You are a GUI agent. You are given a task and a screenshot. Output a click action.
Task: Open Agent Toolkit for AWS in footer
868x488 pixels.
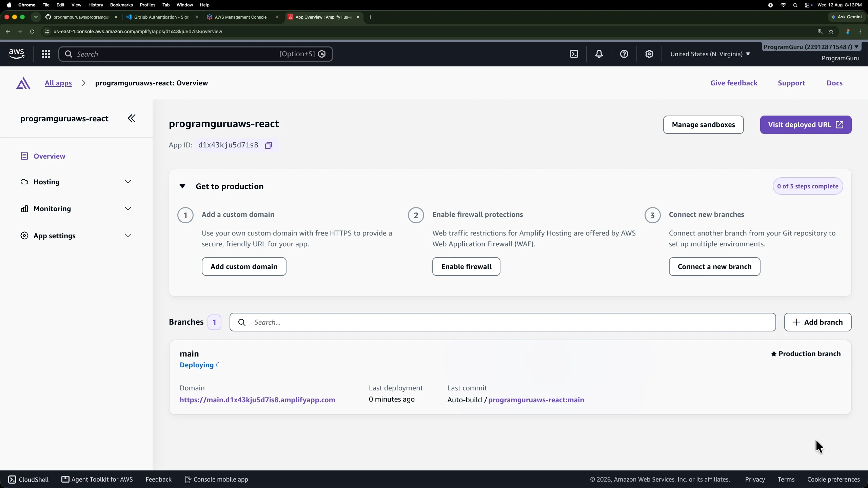[97, 480]
